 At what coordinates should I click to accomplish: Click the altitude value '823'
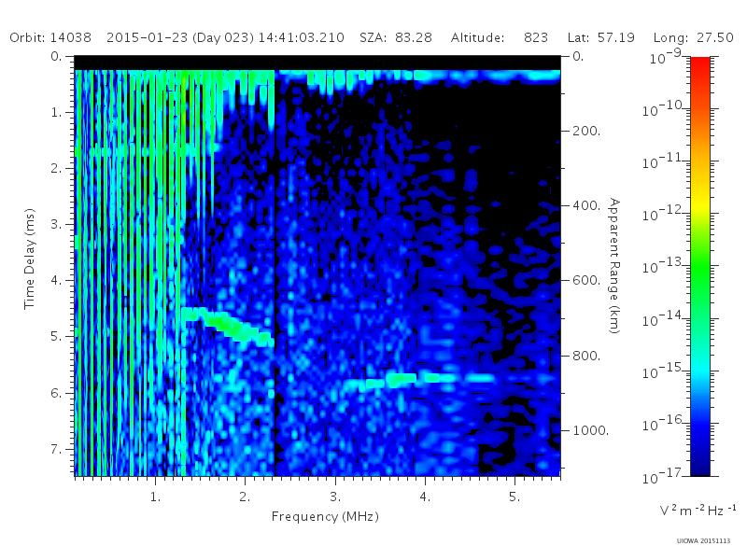point(535,37)
